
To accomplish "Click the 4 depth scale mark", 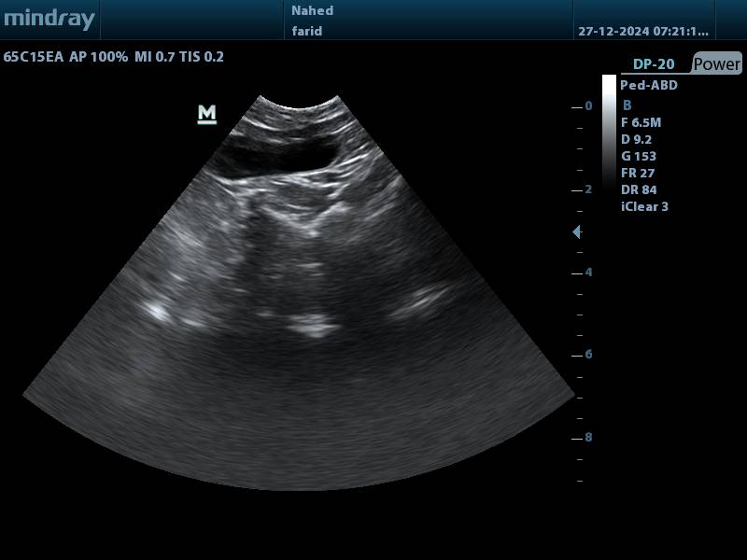I will [588, 272].
